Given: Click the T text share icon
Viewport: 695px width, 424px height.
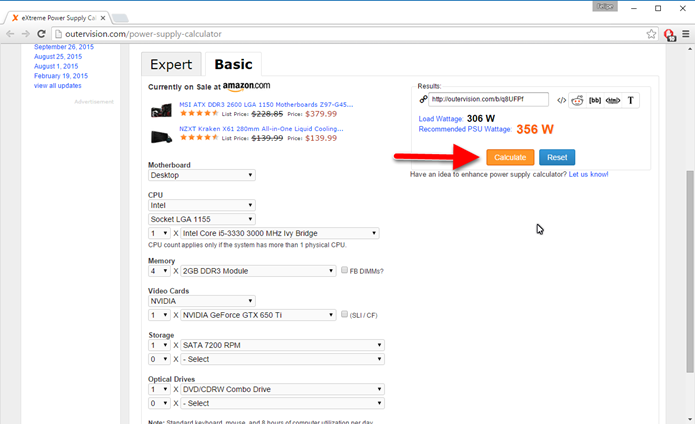Looking at the screenshot, I should (631, 101).
